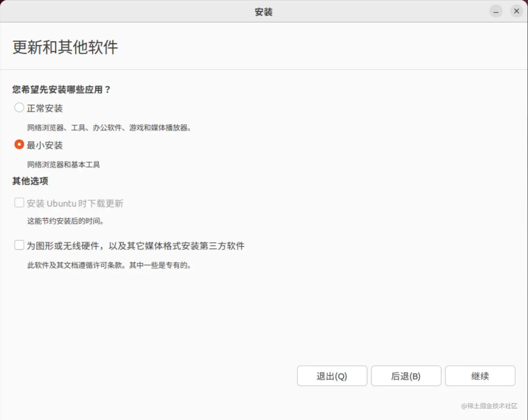Click the 退出(Q) button
The height and width of the screenshot is (420, 528).
coord(332,376)
